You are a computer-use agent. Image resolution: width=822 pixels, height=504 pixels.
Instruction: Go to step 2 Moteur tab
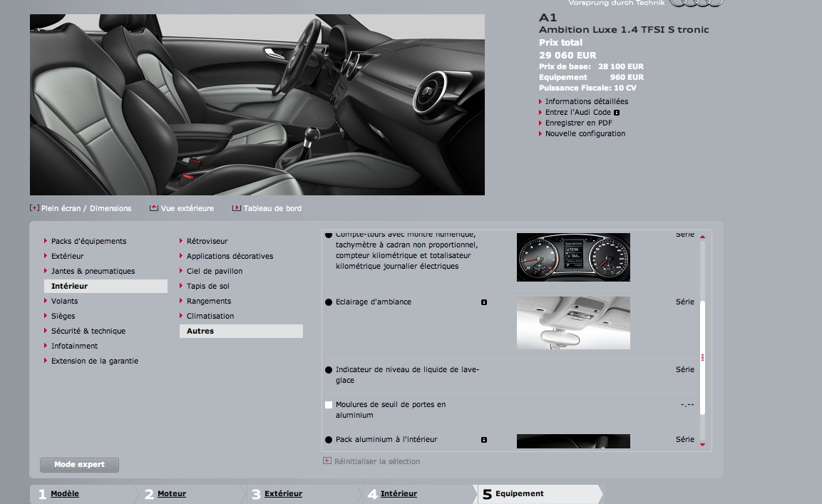pos(171,493)
